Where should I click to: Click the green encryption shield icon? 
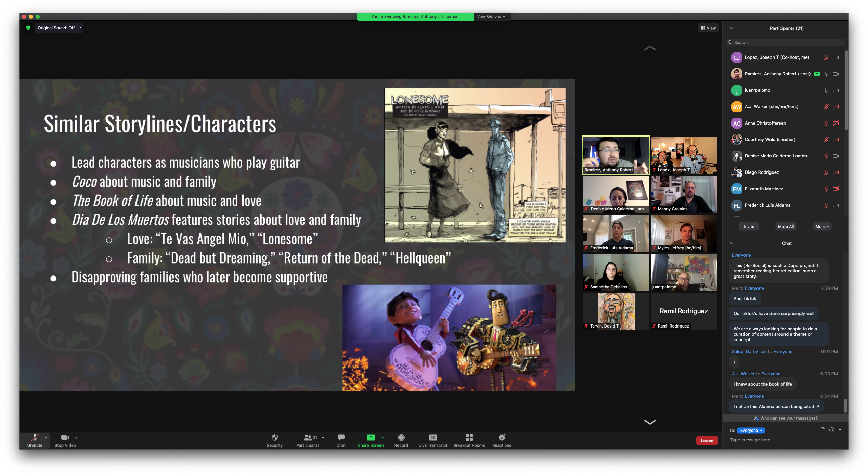[28, 28]
